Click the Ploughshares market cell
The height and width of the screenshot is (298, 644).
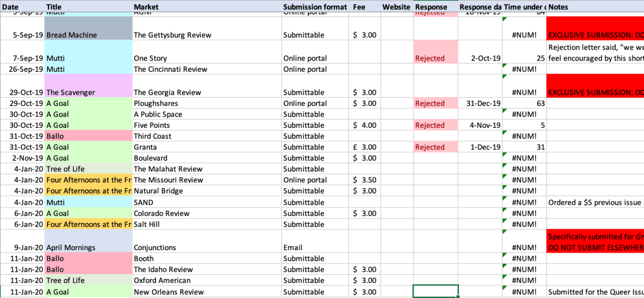[x=207, y=103]
